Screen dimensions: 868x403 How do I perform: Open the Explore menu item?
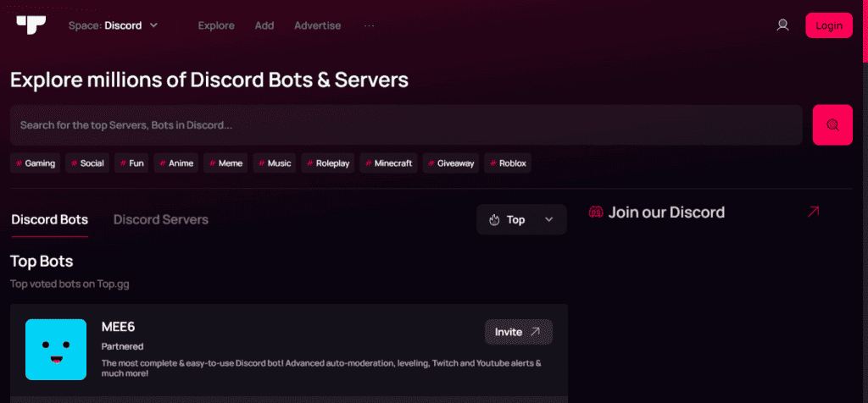(216, 25)
